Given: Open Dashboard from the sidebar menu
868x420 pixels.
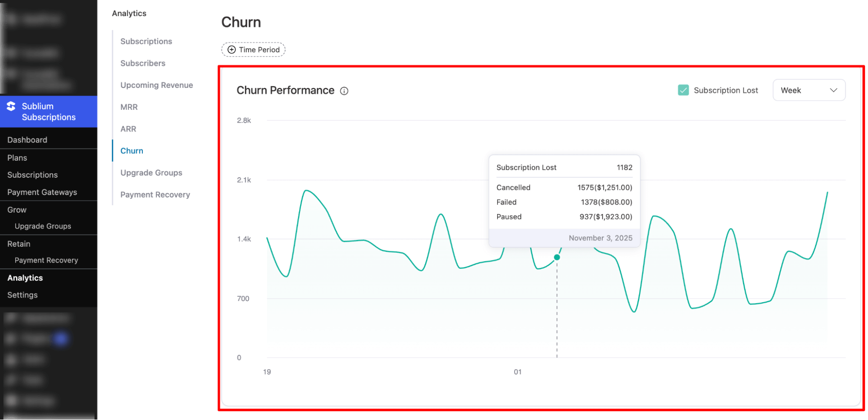Looking at the screenshot, I should pyautogui.click(x=27, y=139).
